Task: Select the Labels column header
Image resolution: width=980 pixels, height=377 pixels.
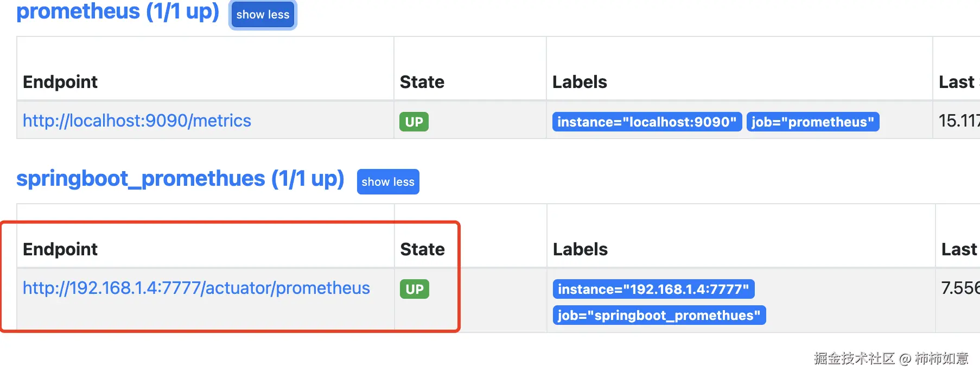Action: [580, 81]
